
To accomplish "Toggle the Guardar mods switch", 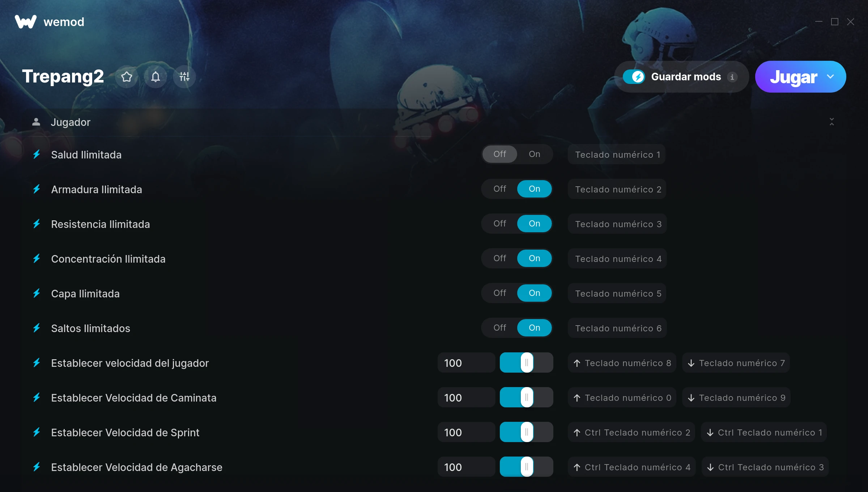I will [634, 77].
